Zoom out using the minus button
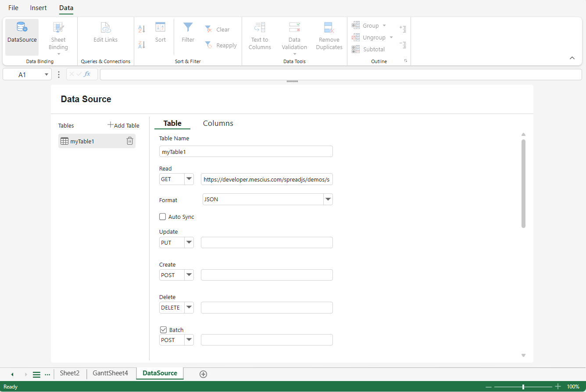586x392 pixels. [489, 387]
